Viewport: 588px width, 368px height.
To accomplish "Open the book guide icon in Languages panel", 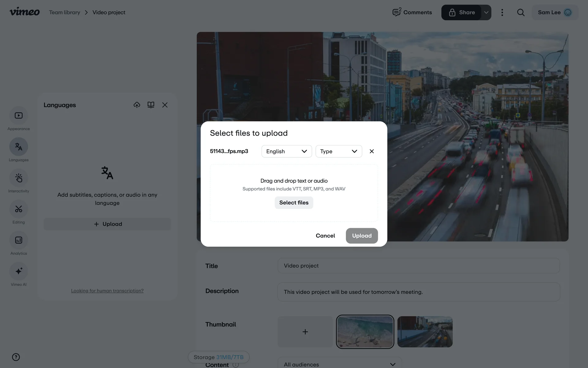I will (151, 105).
